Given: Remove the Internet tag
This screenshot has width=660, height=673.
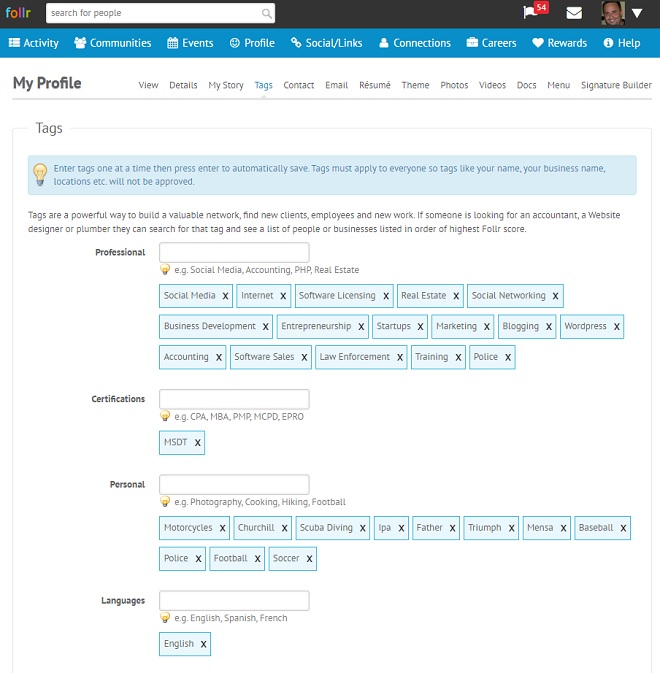Looking at the screenshot, I should (x=283, y=296).
